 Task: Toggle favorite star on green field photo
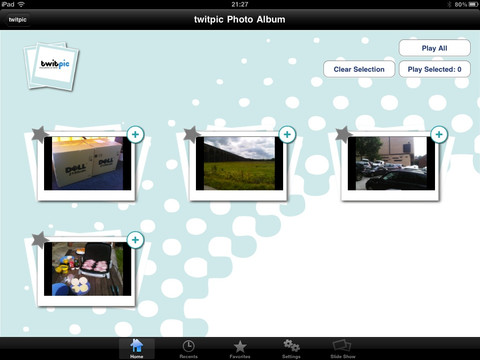pyautogui.click(x=192, y=134)
